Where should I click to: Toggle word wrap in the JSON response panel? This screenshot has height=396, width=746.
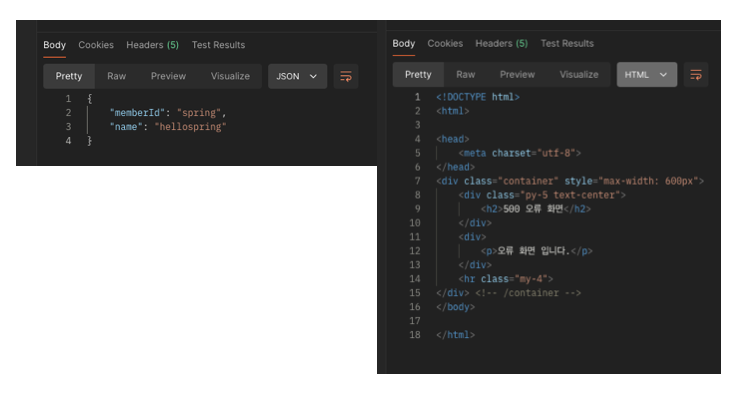click(x=346, y=76)
